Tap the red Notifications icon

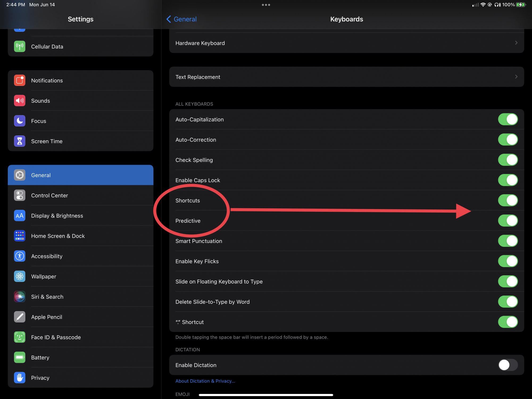[20, 80]
